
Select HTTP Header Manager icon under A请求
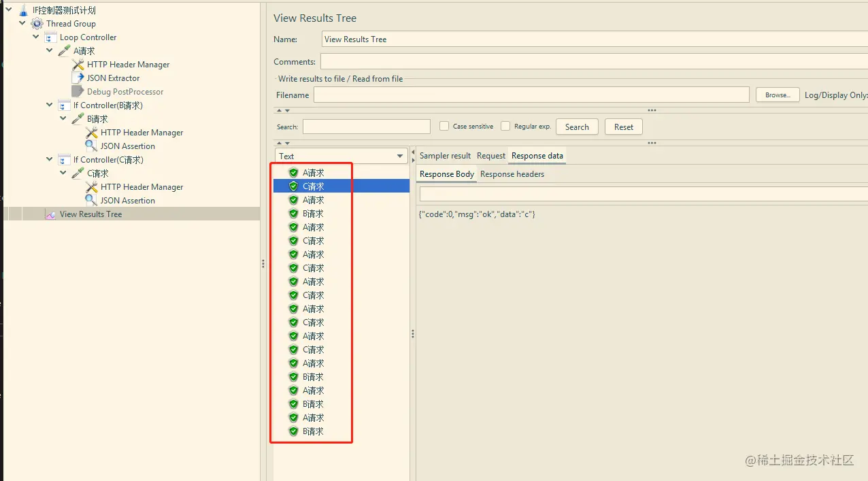pyautogui.click(x=78, y=65)
